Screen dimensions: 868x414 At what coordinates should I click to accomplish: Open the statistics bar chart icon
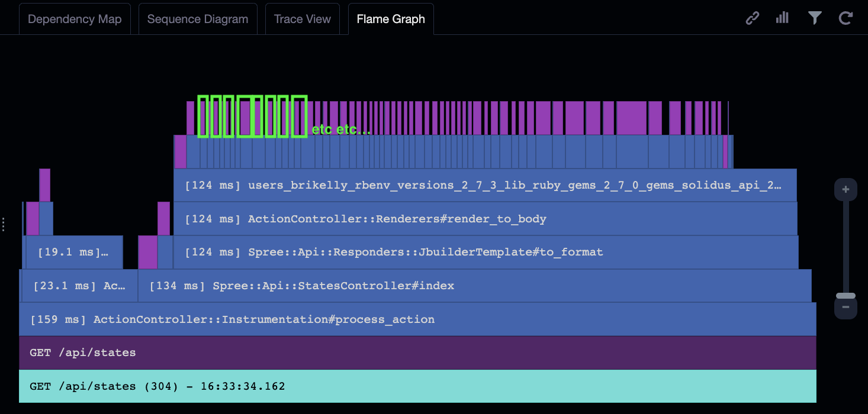point(782,18)
